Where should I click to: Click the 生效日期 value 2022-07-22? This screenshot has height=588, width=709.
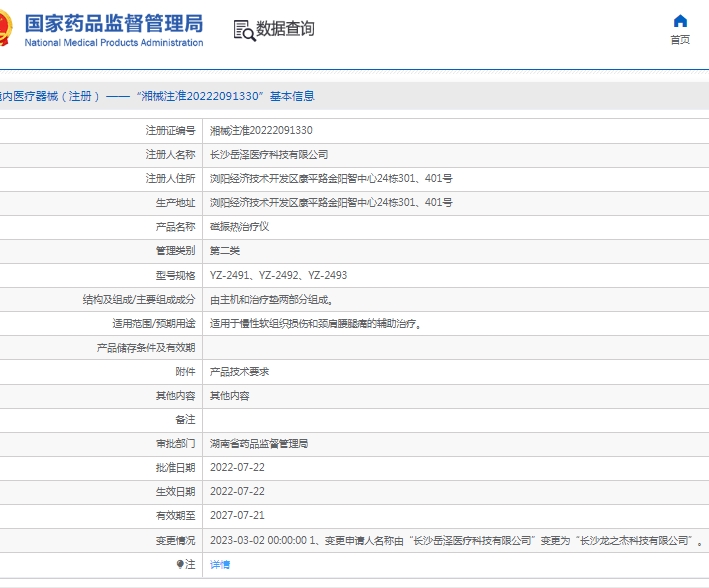click(x=237, y=492)
